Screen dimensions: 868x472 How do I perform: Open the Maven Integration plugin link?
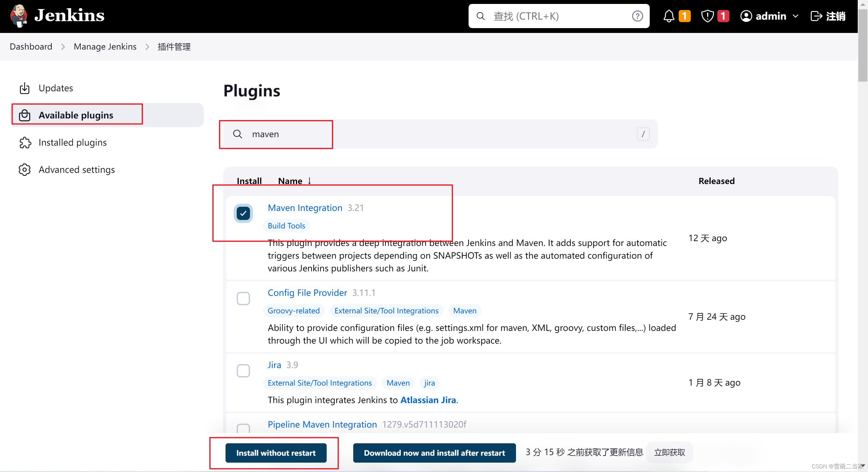coord(305,208)
